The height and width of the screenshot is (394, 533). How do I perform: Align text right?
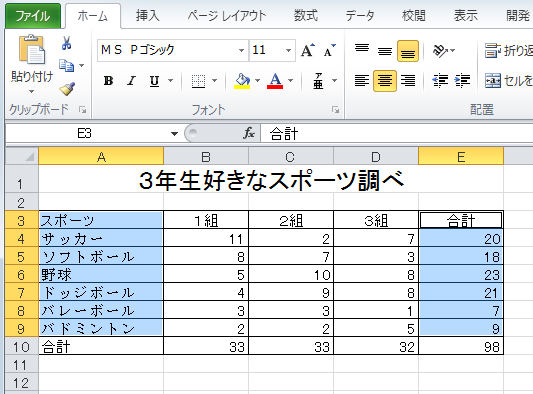point(408,81)
